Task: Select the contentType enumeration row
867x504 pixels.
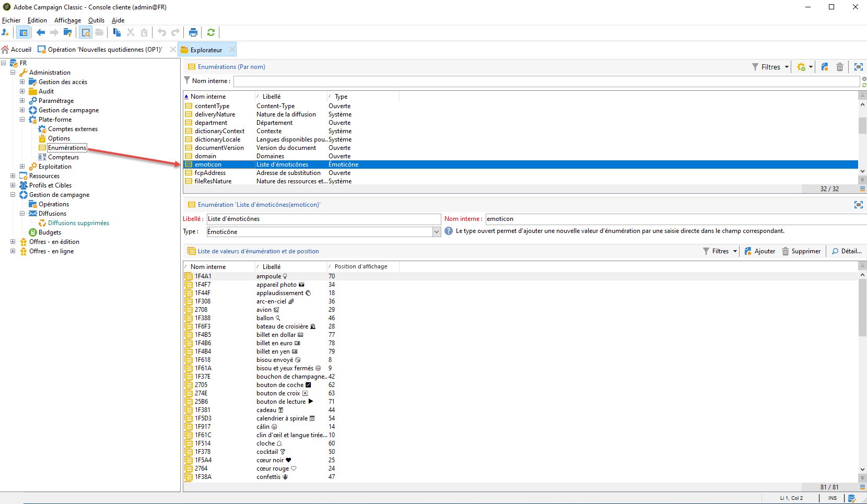Action: (x=520, y=106)
